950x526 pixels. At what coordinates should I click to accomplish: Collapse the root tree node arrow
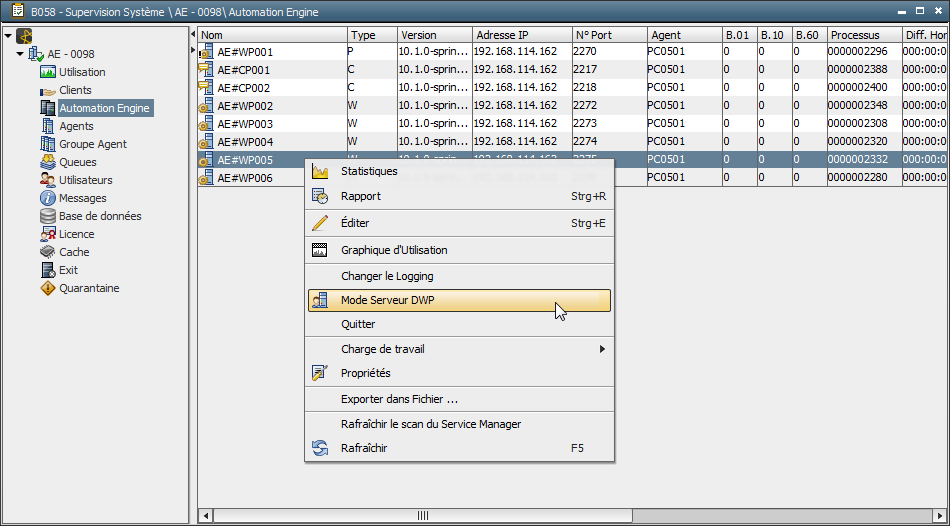click(x=8, y=36)
